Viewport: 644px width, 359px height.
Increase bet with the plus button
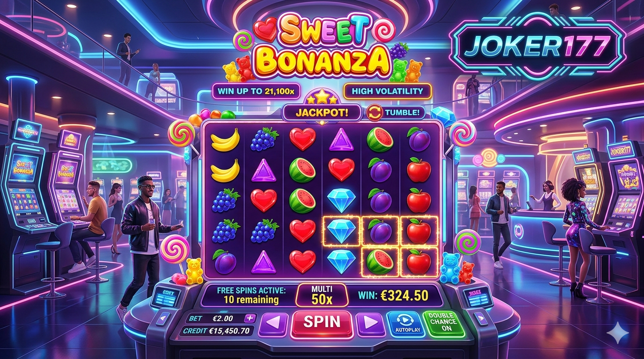pyautogui.click(x=249, y=318)
